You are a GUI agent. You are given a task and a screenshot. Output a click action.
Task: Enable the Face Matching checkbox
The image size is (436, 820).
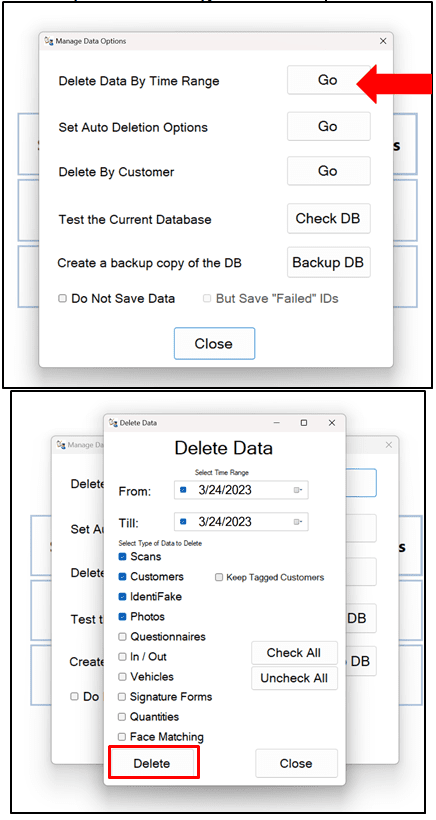click(122, 737)
